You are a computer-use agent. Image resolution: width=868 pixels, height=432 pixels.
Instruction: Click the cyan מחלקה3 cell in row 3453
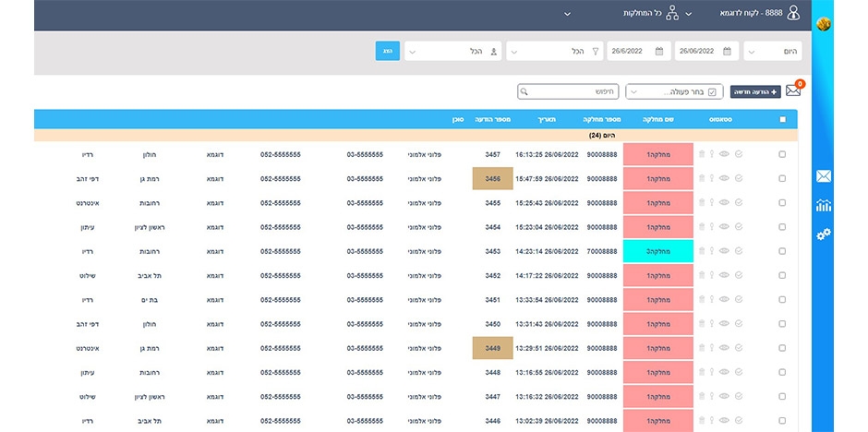click(658, 251)
